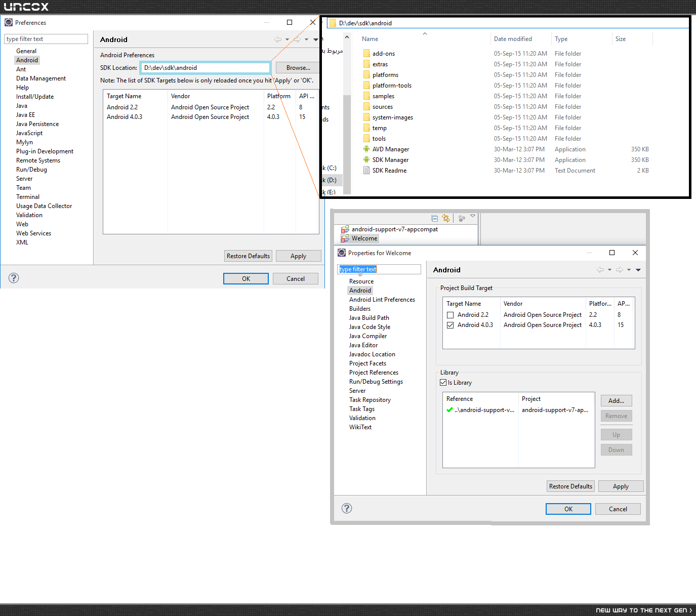Click the back arrow in Properties for Welcome
The image size is (696, 616).
(600, 270)
